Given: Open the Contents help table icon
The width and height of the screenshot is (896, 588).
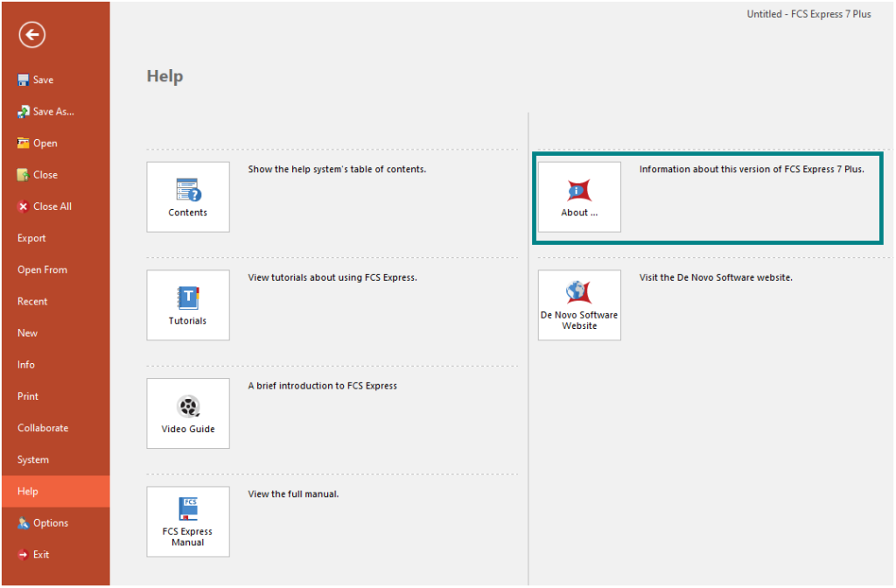Looking at the screenshot, I should coord(187,196).
